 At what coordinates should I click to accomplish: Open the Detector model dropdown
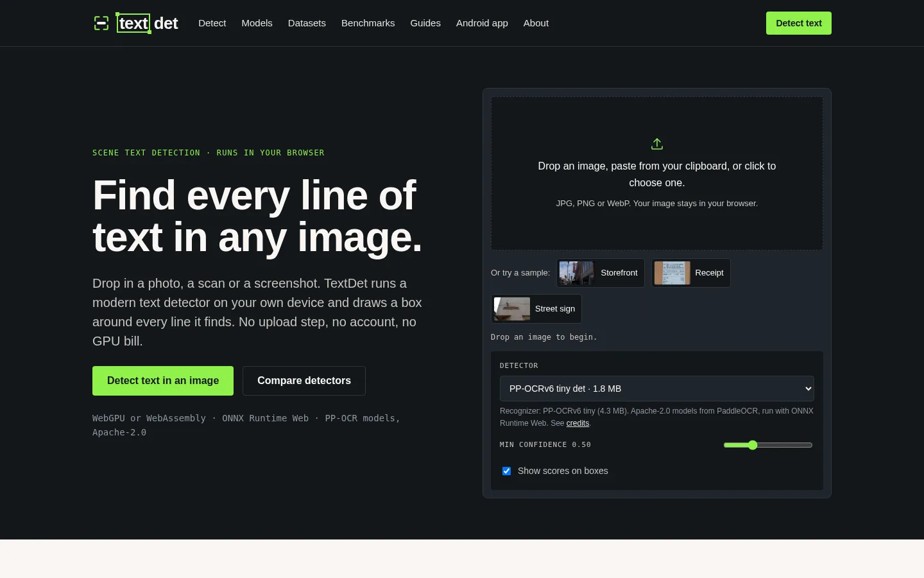coord(657,389)
